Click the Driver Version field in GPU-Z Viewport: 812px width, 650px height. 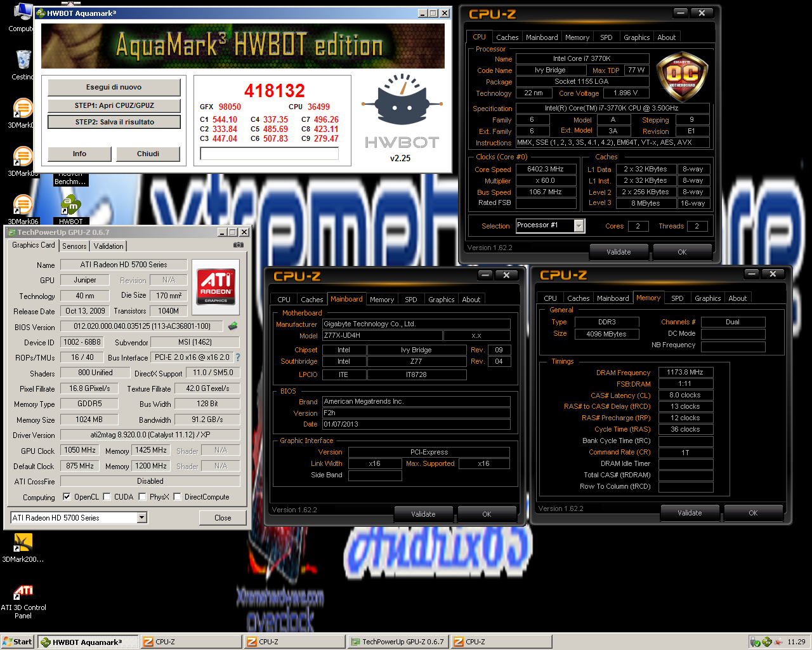(150, 435)
